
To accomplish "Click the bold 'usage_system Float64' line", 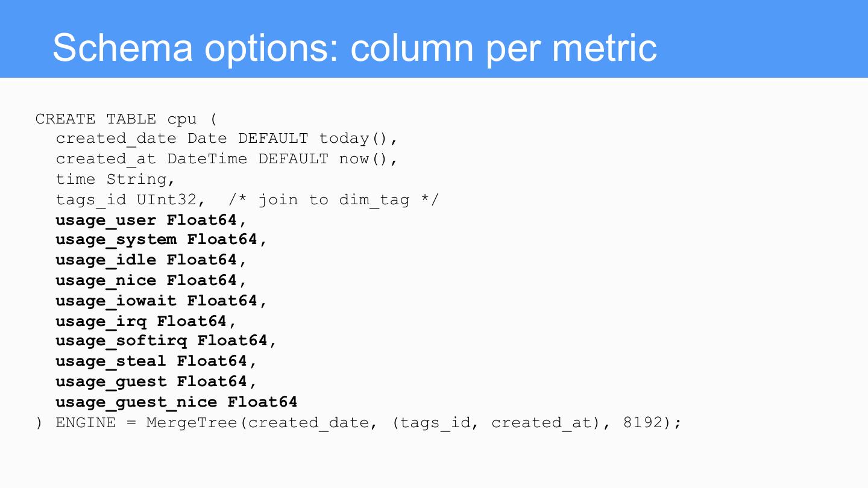I will pos(160,240).
